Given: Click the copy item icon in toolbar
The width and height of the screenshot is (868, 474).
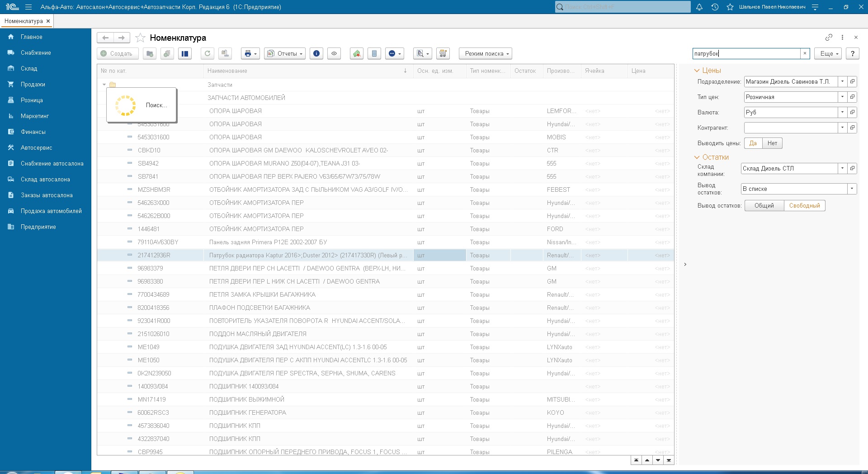Looking at the screenshot, I should click(x=167, y=53).
